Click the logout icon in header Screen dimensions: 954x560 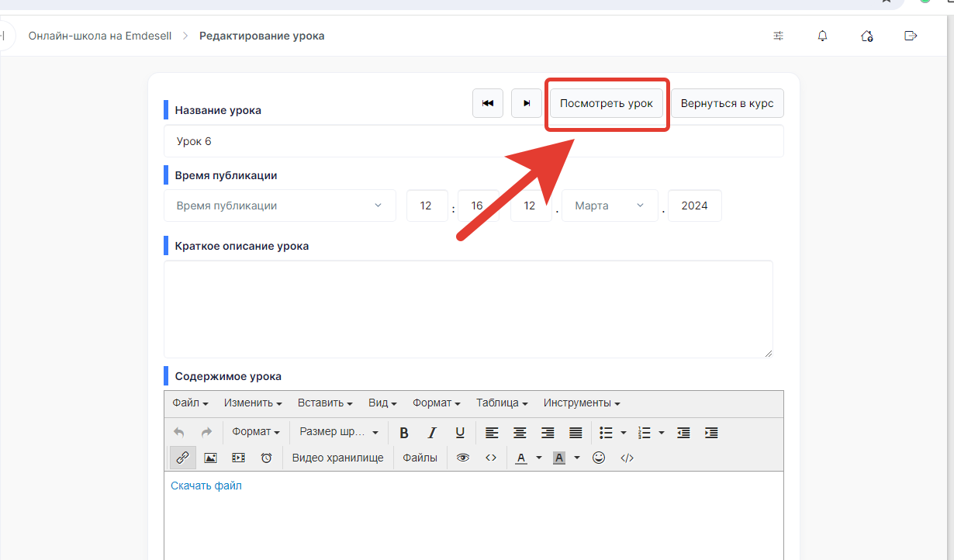(911, 36)
